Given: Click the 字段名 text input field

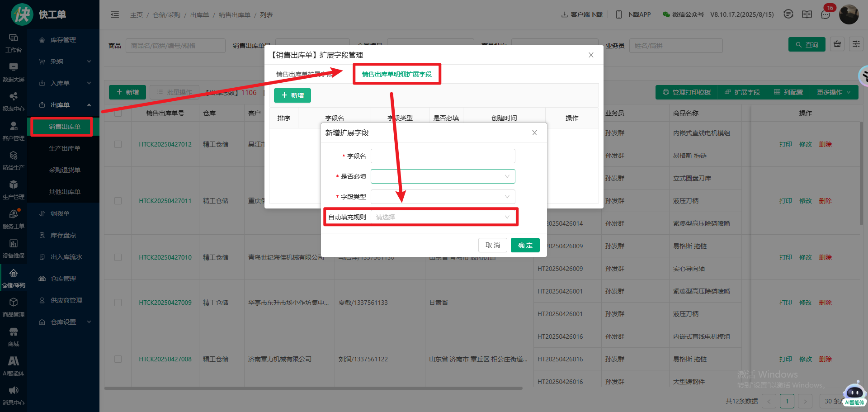Looking at the screenshot, I should point(443,156).
